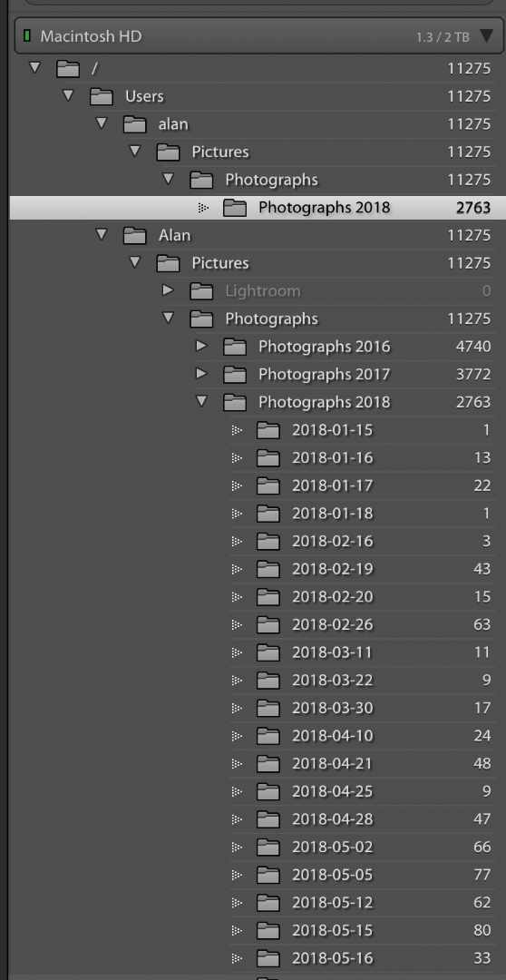Viewport: 506px width, 980px height.
Task: Collapse the expanded Photographs 2018 folder
Action: [201, 401]
